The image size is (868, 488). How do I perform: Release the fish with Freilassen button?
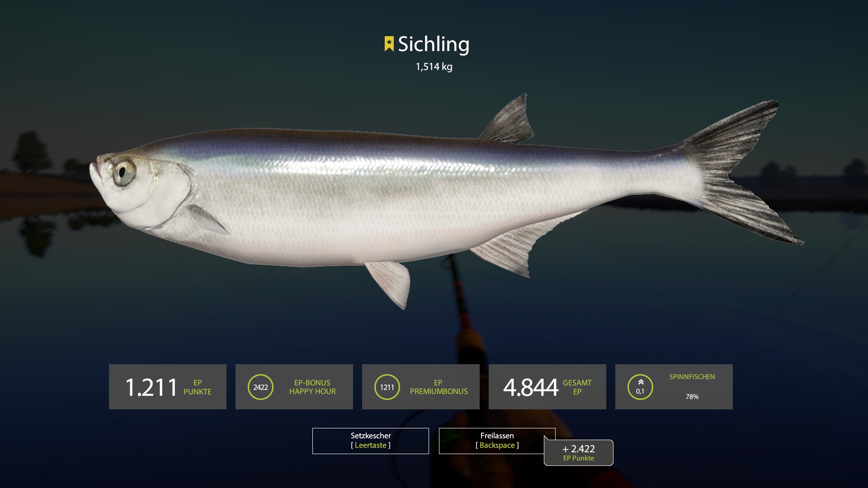pos(497,441)
